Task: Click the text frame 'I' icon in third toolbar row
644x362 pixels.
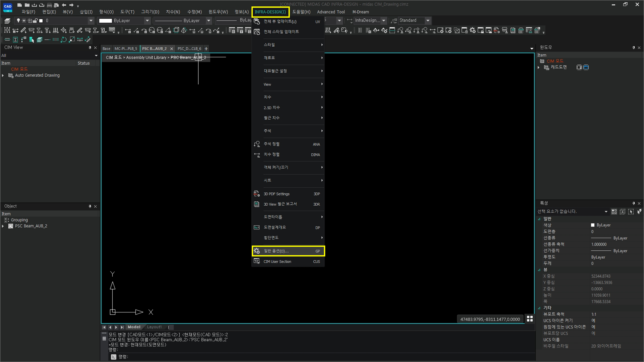Action: (15, 40)
